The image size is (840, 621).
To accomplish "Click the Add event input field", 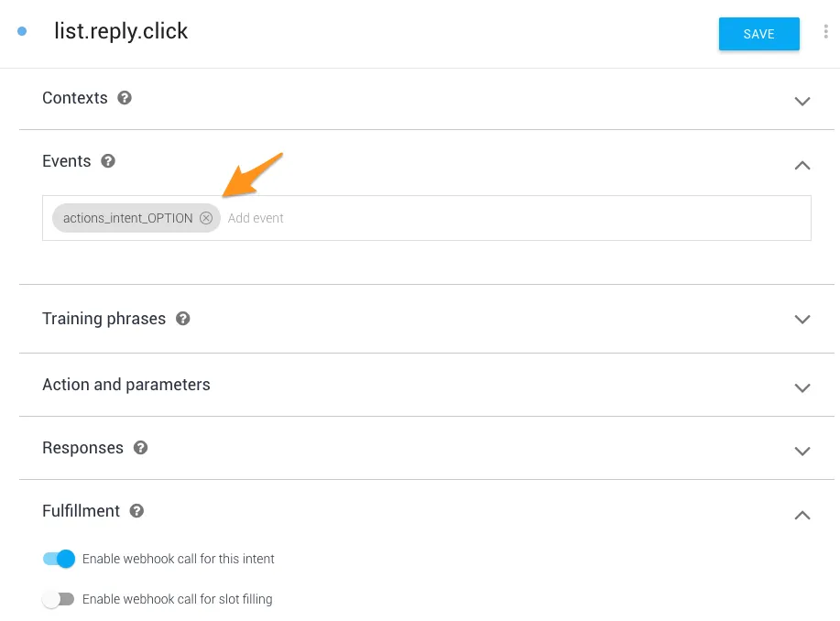I will tap(513, 218).
